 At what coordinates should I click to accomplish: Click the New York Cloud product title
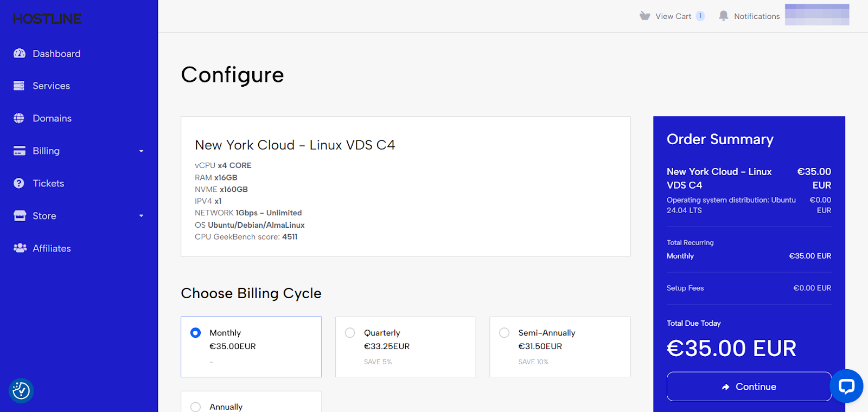[x=295, y=145]
